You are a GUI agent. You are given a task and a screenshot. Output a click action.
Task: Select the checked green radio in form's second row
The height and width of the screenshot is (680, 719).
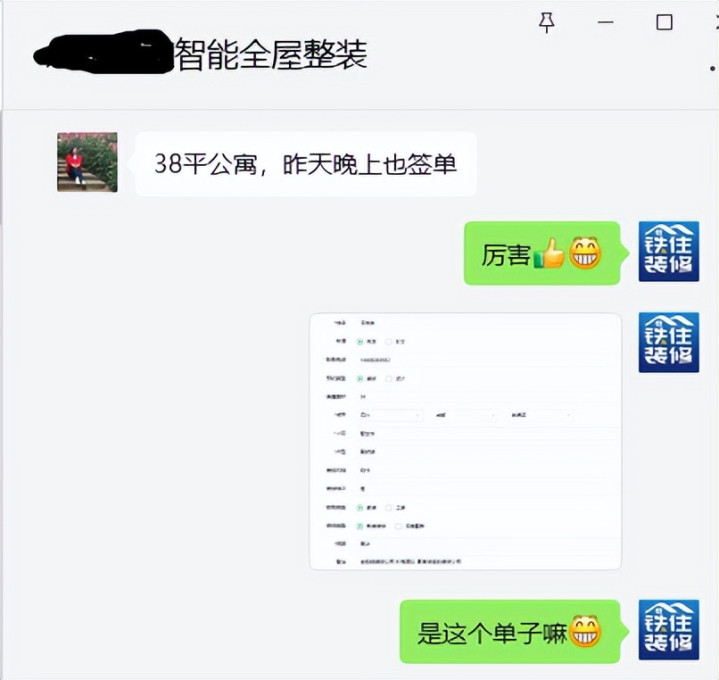[x=360, y=342]
